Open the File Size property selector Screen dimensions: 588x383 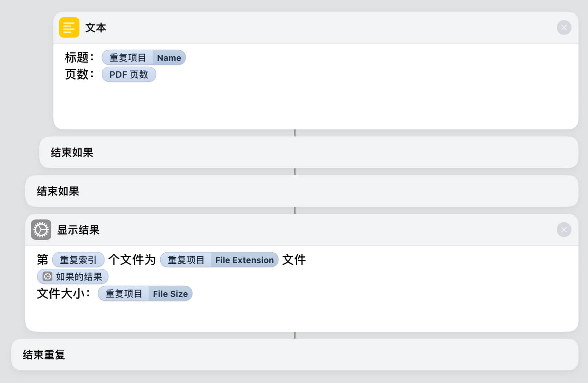(170, 294)
